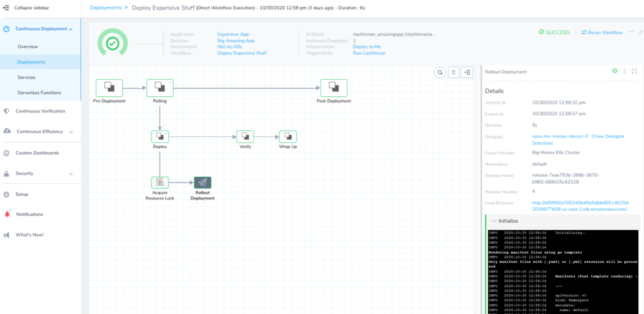
Task: Click the release name value text
Action: 565,178
